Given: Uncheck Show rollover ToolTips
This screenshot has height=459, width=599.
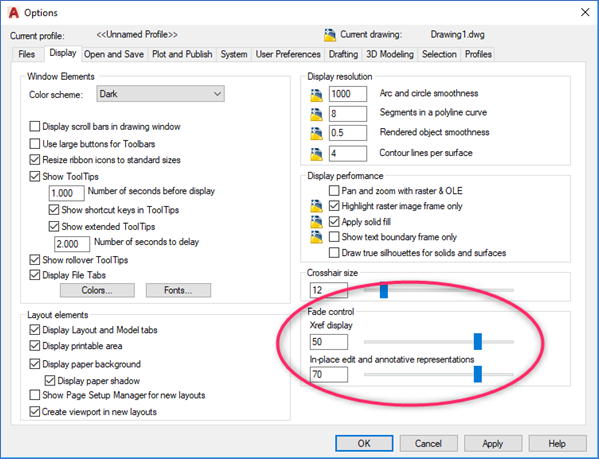Looking at the screenshot, I should (x=35, y=260).
